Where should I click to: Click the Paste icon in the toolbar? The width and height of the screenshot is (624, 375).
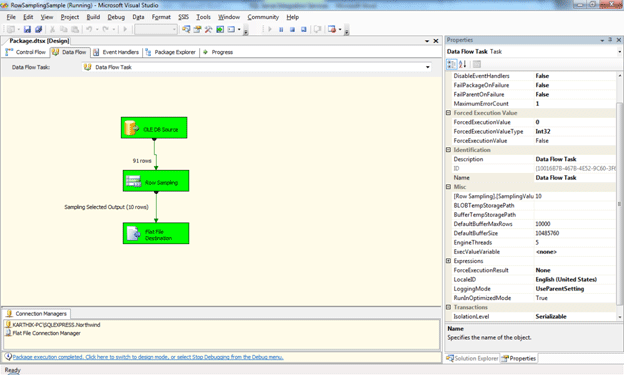(x=75, y=29)
